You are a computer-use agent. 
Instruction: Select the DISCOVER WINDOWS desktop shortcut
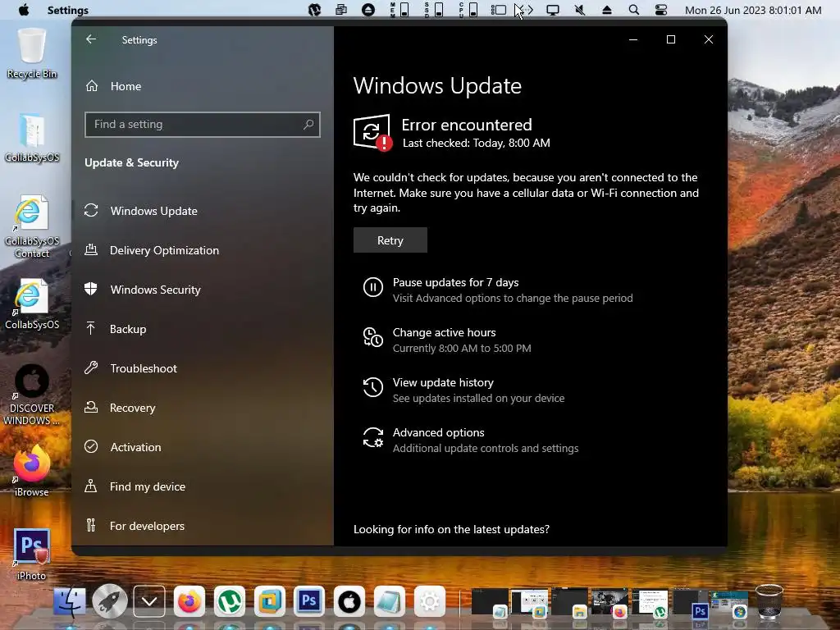[x=32, y=395]
